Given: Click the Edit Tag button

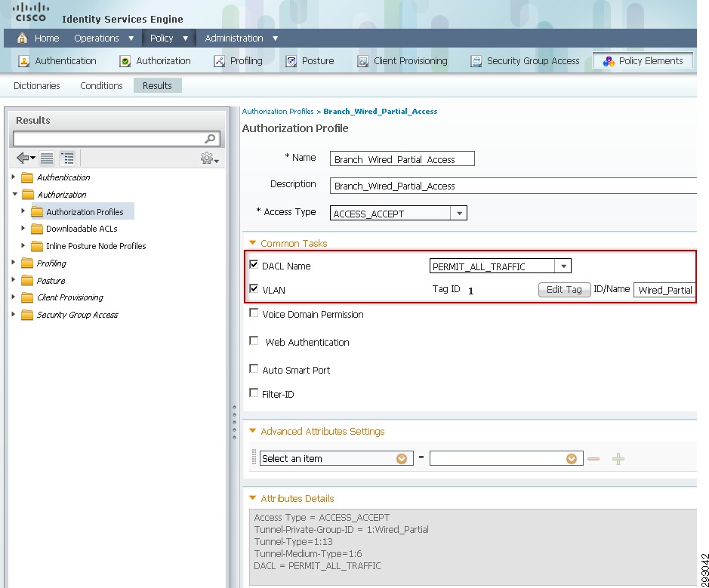Looking at the screenshot, I should tap(564, 290).
